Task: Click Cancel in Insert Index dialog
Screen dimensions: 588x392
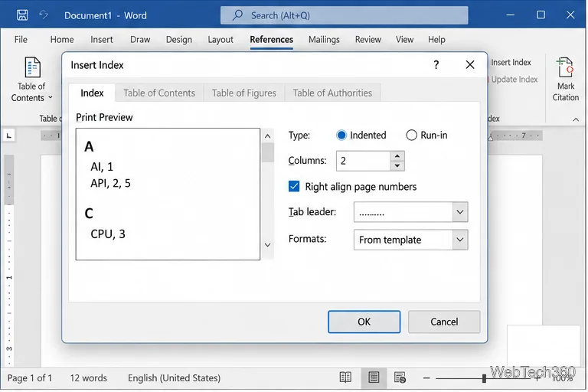Action: (444, 322)
